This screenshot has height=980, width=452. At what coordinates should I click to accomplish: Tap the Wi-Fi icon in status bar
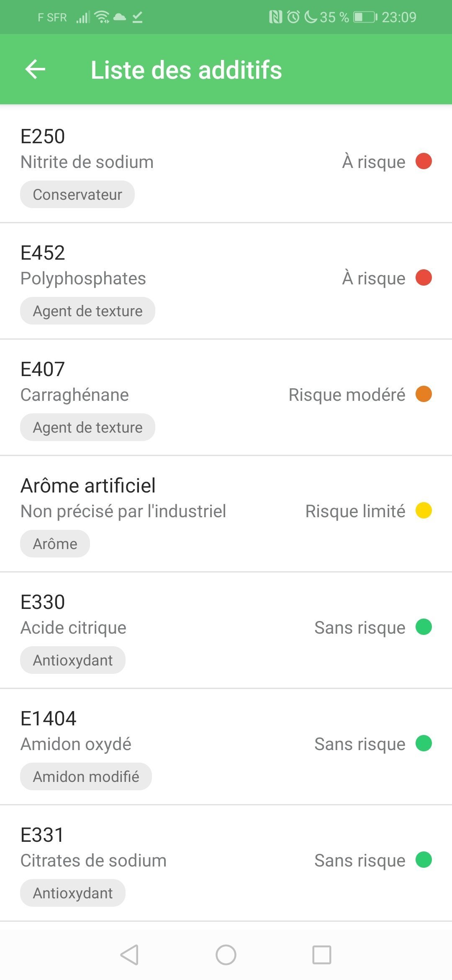pyautogui.click(x=102, y=17)
